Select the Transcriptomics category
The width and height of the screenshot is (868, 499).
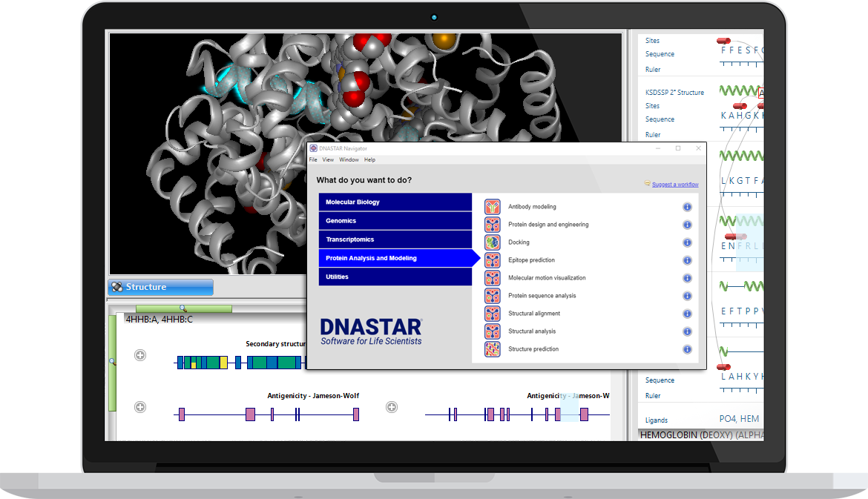395,239
